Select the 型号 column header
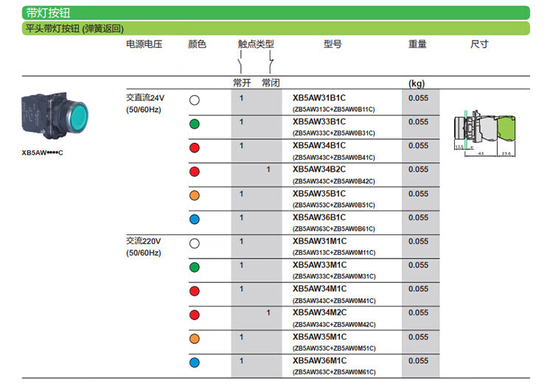The width and height of the screenshot is (553, 392). pos(333,44)
